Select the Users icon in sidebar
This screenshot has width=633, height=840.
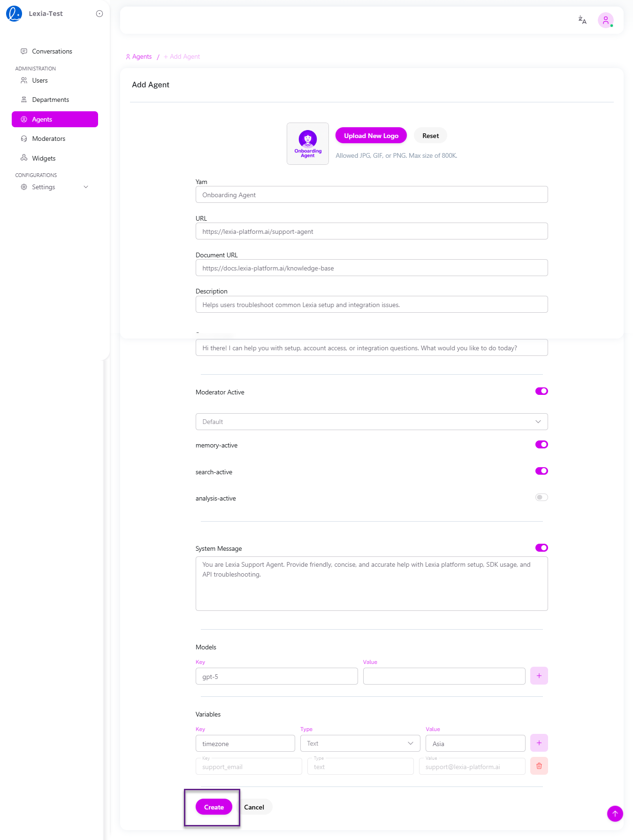[x=24, y=80]
